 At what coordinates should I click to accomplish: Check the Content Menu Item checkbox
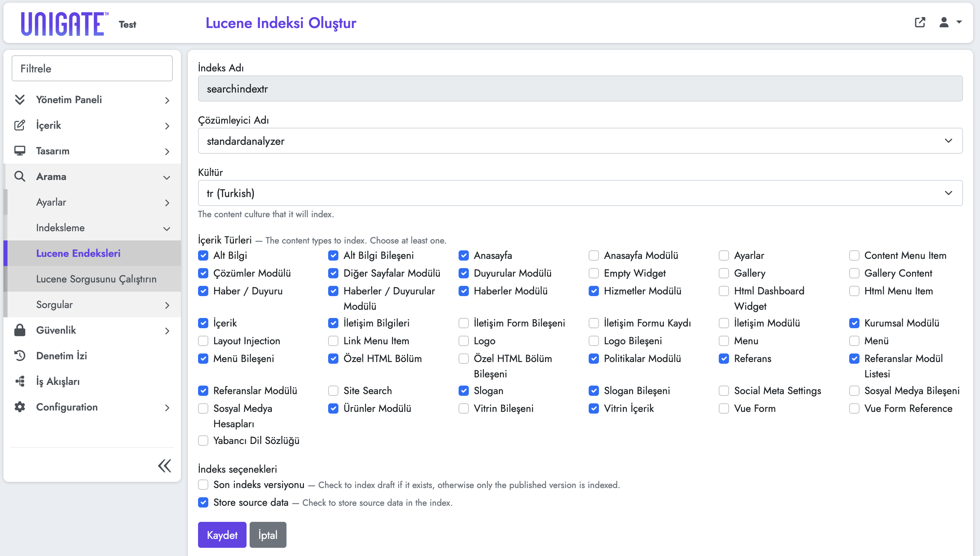[854, 255]
